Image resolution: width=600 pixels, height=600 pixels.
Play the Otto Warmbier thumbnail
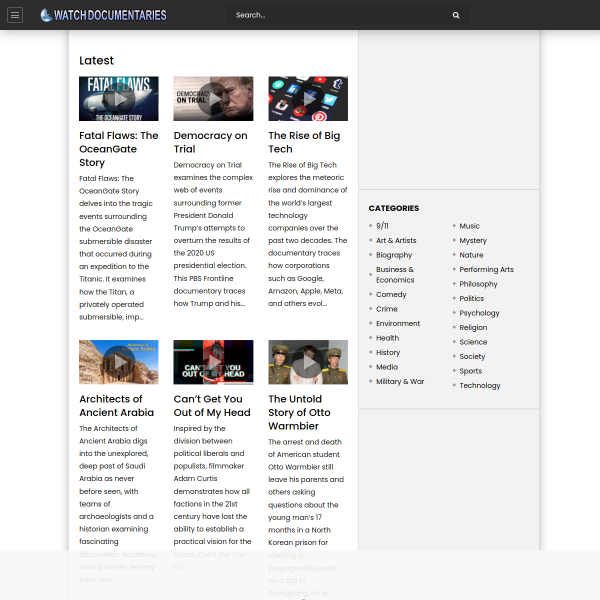[x=308, y=362]
